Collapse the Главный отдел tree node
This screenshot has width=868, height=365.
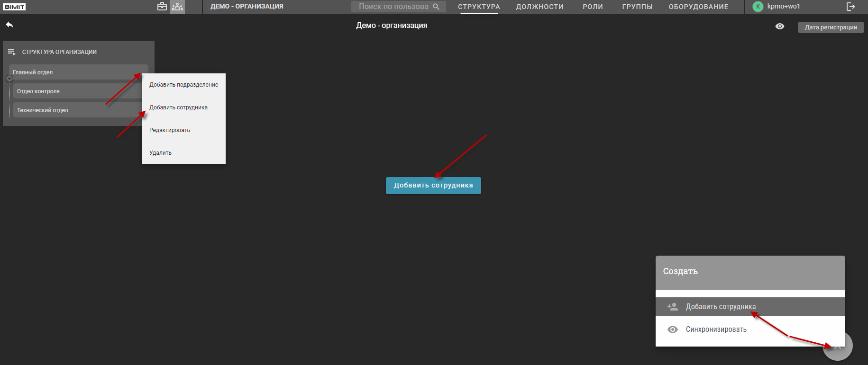coord(9,79)
